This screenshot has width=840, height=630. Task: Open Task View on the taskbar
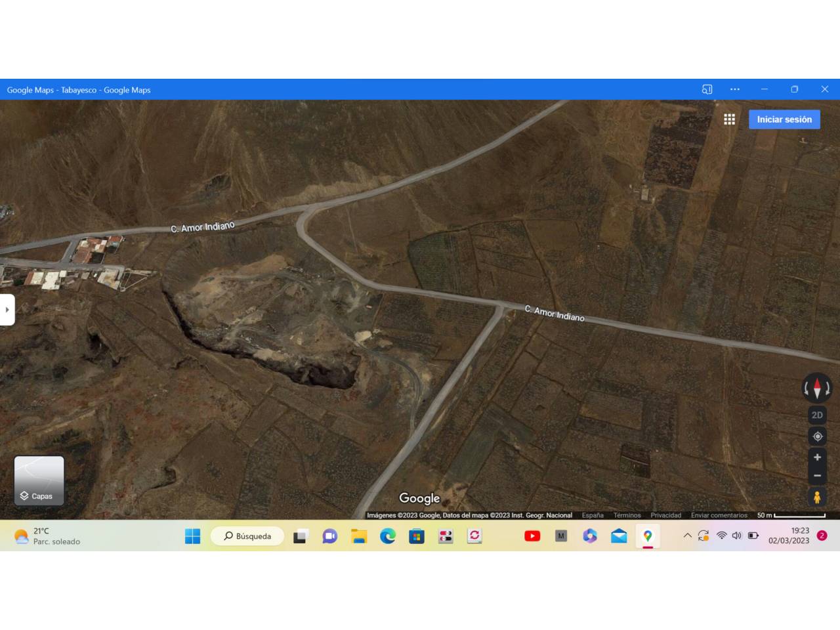point(301,536)
